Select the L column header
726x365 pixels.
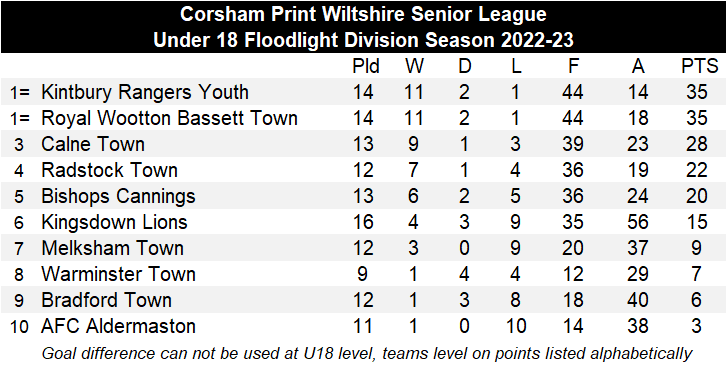516,67
